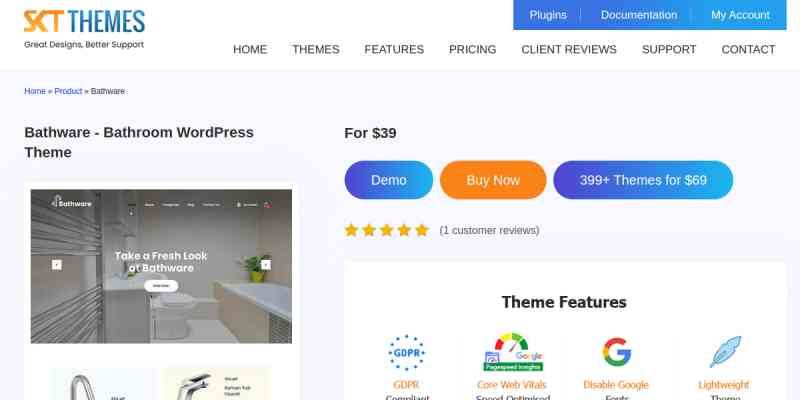Open the Features menu item

tap(394, 49)
